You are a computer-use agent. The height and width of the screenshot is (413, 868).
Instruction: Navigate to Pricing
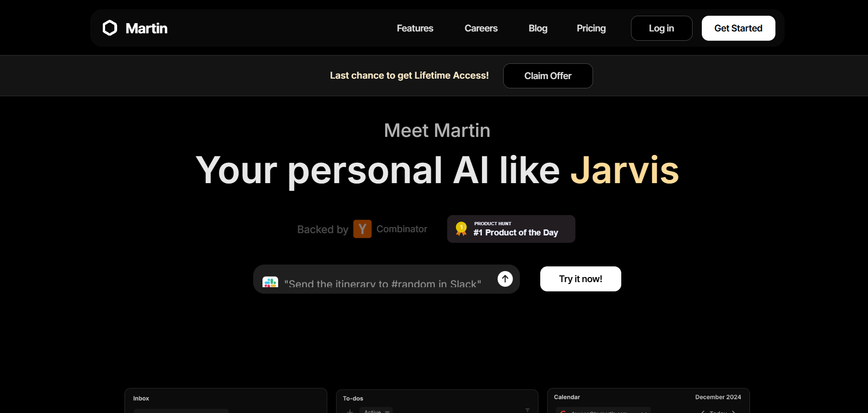[591, 28]
